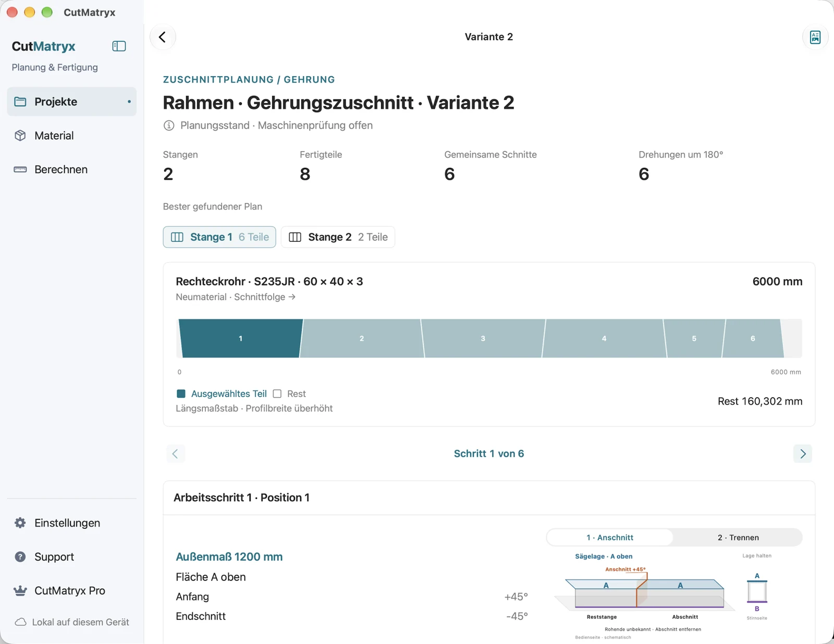The width and height of the screenshot is (834, 644).
Task: Click the info icon beside Planungsstand
Action: [x=169, y=126]
